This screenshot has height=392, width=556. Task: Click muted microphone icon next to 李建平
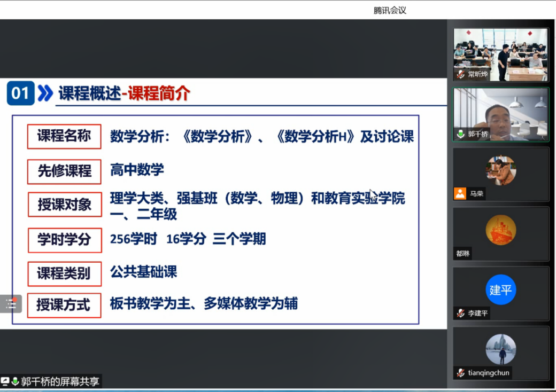coord(460,313)
